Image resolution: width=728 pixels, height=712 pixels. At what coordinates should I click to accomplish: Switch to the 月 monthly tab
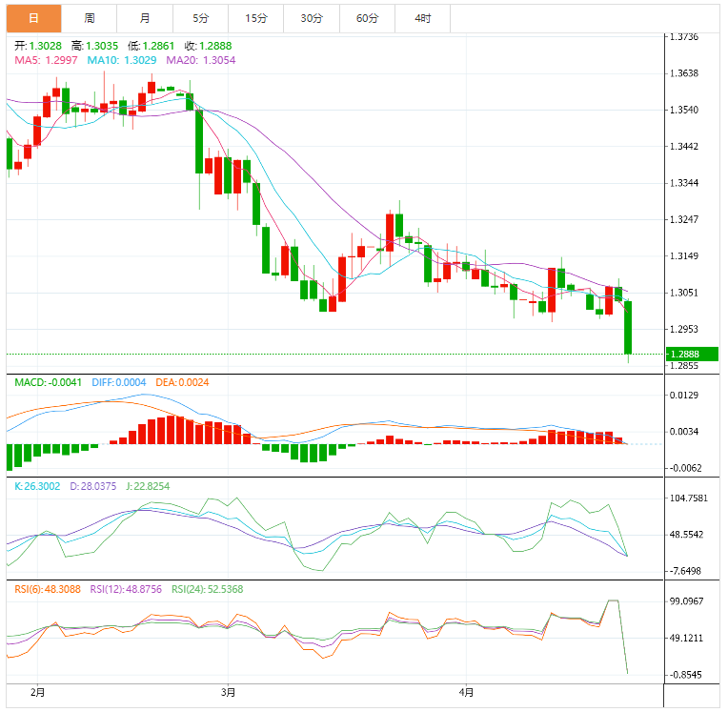(145, 18)
